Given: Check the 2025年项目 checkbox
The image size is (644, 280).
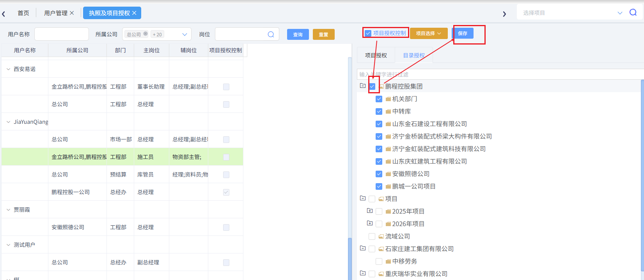Looking at the screenshot, I should pyautogui.click(x=379, y=211).
